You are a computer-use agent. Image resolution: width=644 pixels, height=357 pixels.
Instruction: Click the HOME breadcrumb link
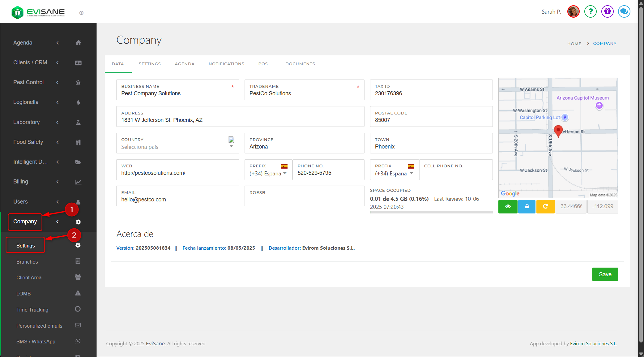pyautogui.click(x=574, y=44)
